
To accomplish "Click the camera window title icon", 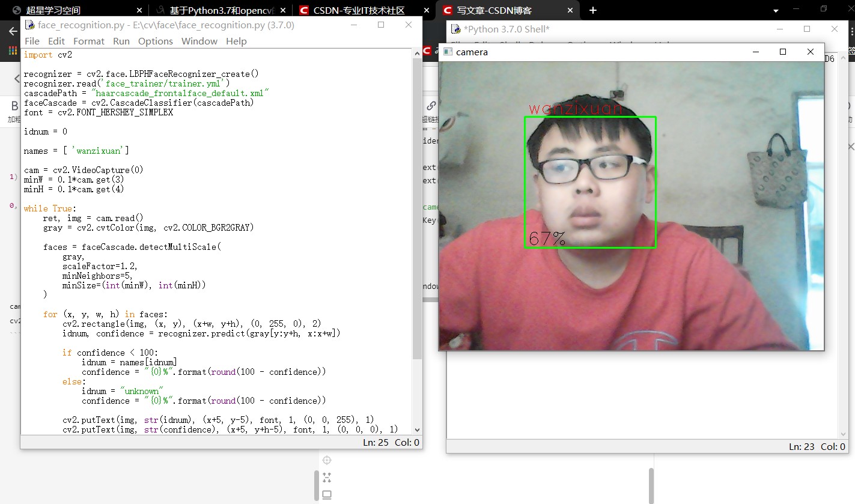I will coord(448,52).
